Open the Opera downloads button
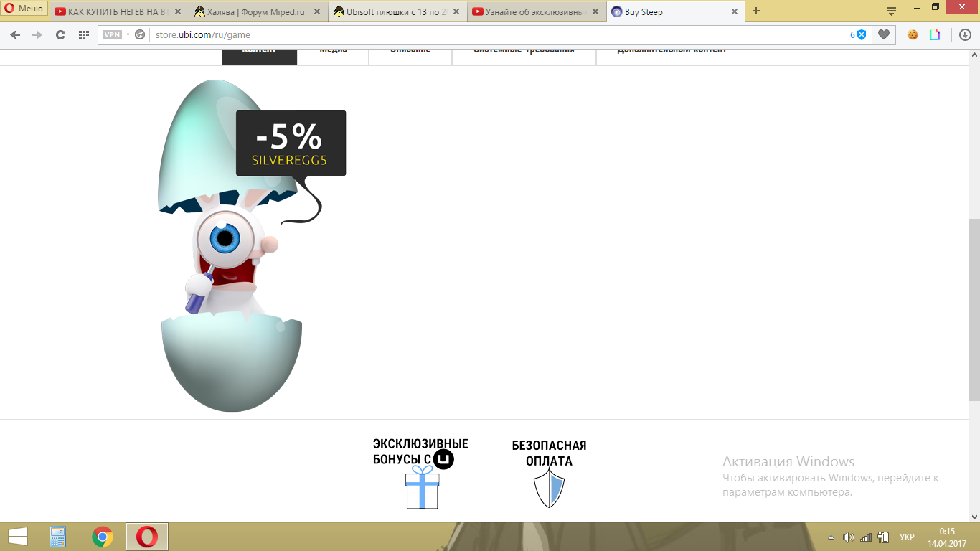 [965, 34]
